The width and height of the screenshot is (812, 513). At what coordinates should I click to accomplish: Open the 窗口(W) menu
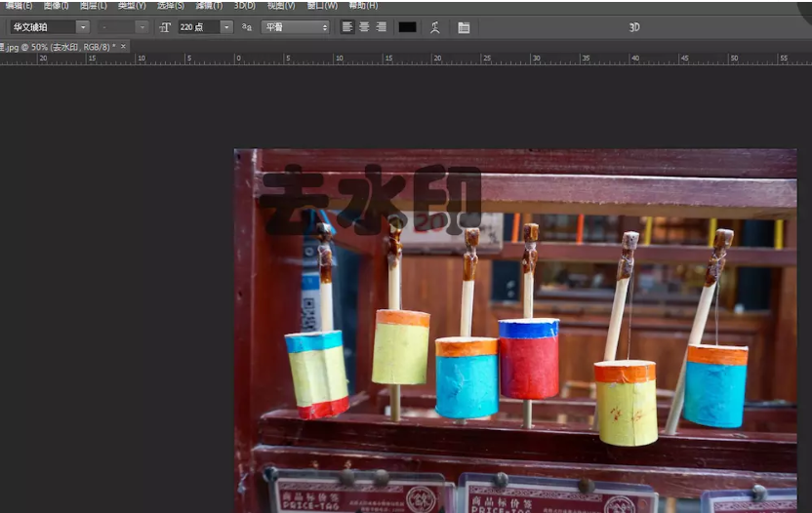pos(322,5)
